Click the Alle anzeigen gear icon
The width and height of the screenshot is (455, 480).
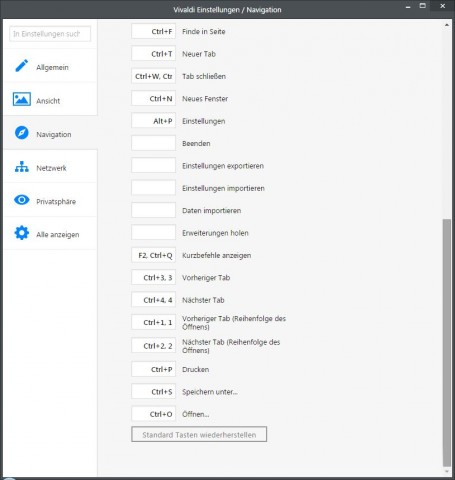22,233
